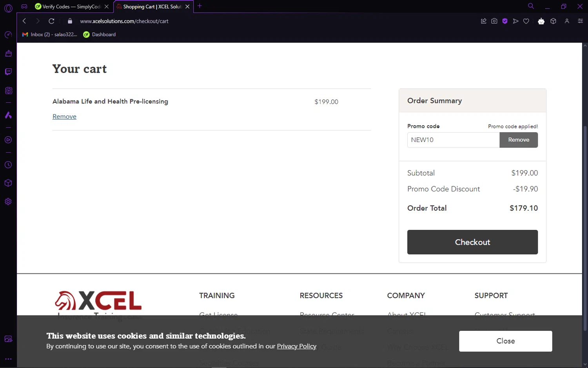Click the padlock site security icon
This screenshot has height=368, width=588.
[70, 21]
